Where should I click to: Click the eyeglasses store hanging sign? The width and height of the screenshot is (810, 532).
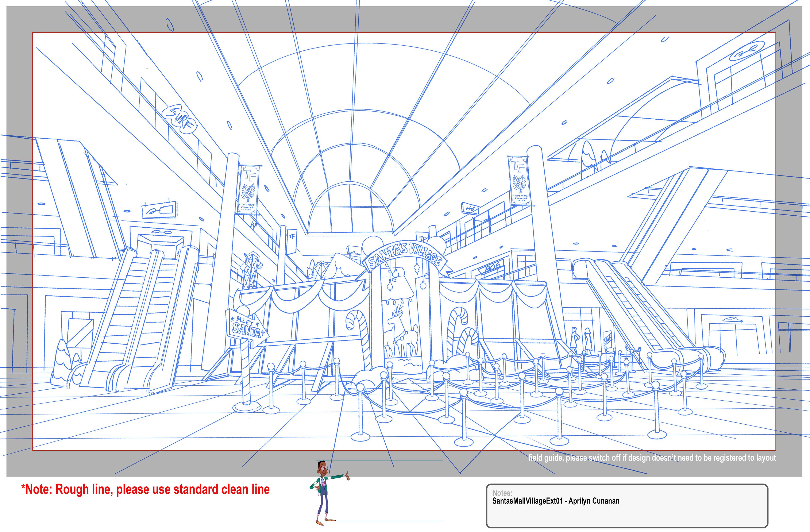(x=159, y=210)
